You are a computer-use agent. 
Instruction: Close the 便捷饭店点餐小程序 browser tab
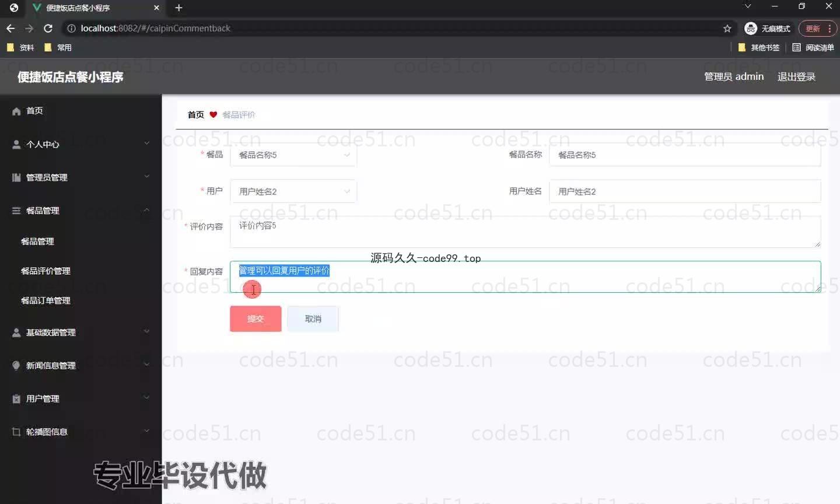pyautogui.click(x=156, y=8)
